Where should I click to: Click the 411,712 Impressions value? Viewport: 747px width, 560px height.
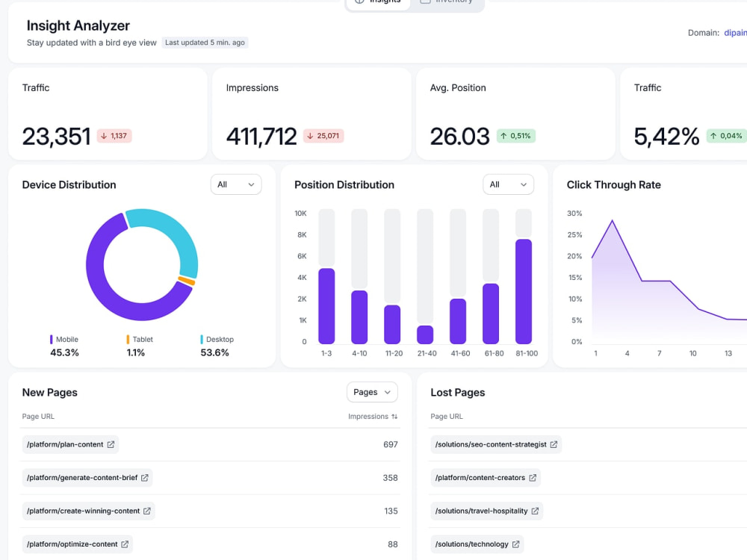point(261,137)
